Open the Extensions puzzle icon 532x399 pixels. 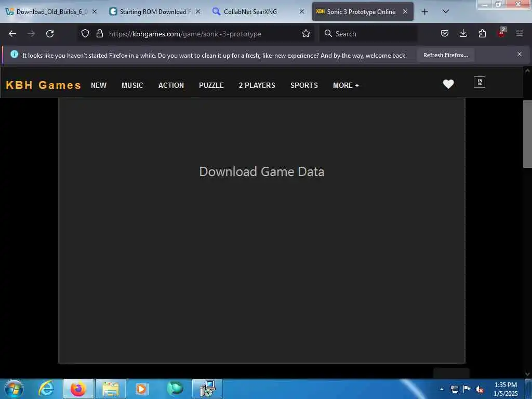pos(482,34)
